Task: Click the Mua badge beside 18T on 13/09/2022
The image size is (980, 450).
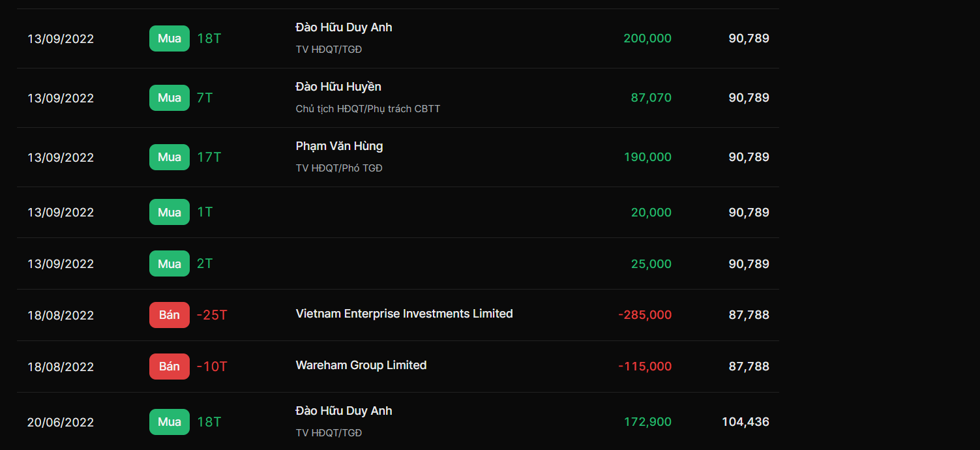Action: [x=170, y=38]
